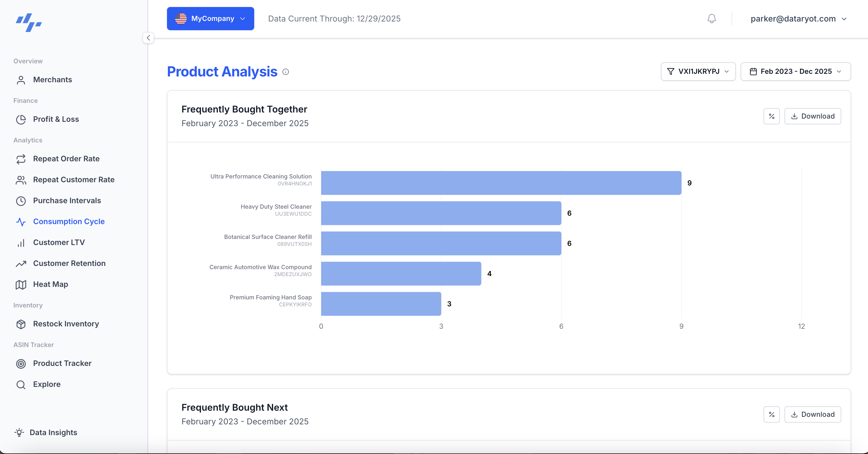Click the Customer LTV bar chart icon
The height and width of the screenshot is (454, 868).
coord(21,242)
